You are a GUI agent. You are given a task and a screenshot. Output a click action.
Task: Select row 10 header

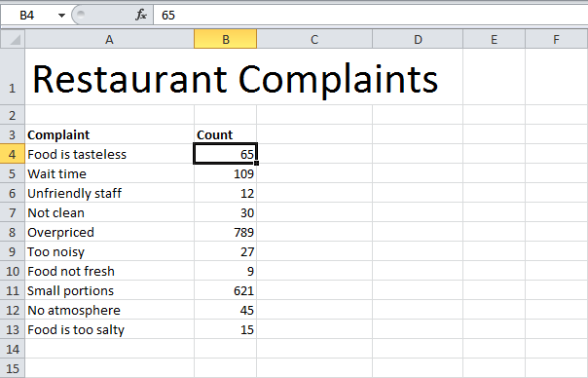13,271
